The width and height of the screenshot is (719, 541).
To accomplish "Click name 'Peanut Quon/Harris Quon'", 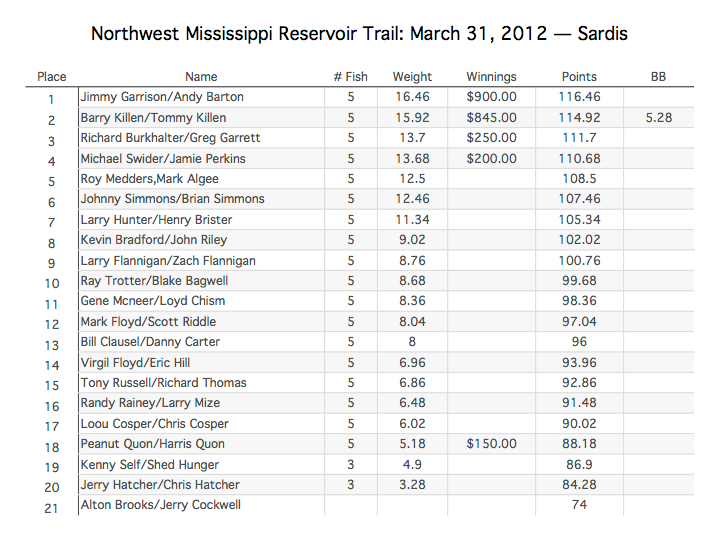I will (153, 444).
